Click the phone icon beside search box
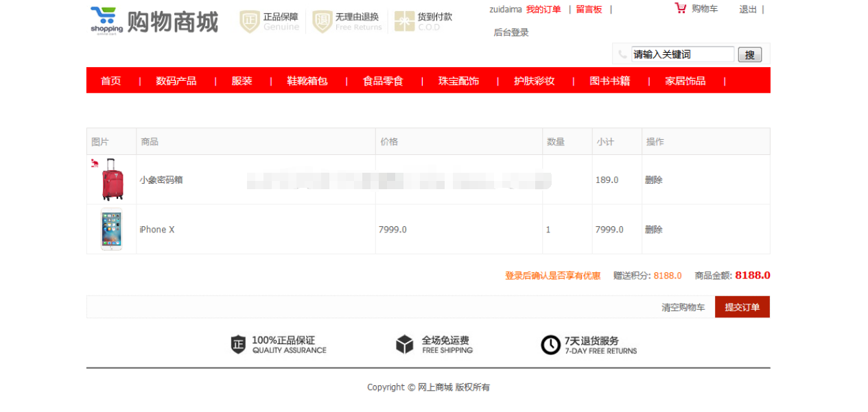Screen dimensions: 868x412 click(622, 54)
